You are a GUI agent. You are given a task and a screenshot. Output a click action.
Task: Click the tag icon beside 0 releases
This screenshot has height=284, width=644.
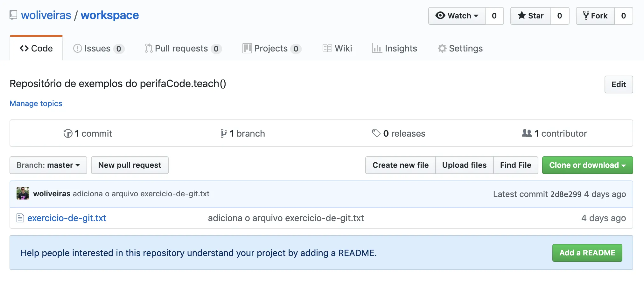(376, 133)
